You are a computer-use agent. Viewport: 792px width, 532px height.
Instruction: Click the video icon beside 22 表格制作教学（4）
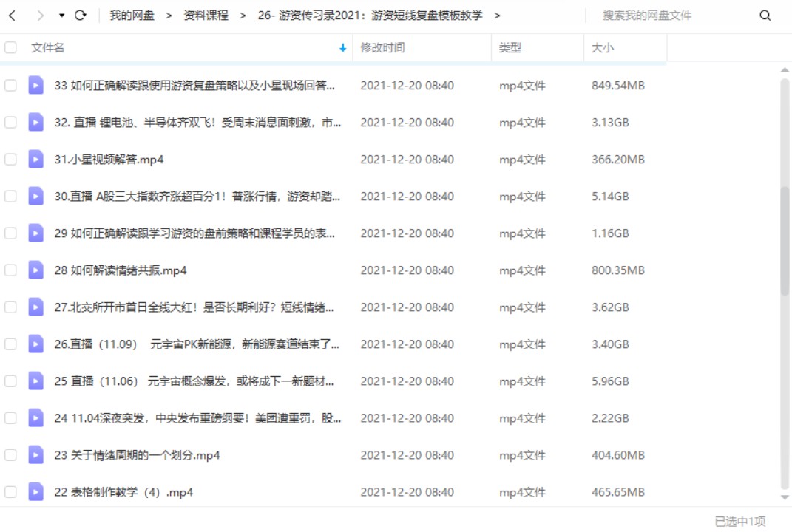[35, 491]
